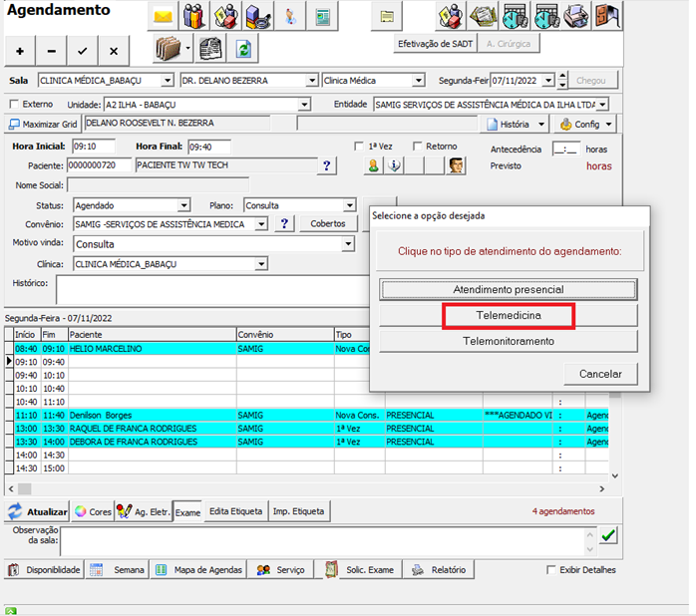696x616 pixels.
Task: Toggle Exibir Detalhes checkbox
Action: click(550, 569)
